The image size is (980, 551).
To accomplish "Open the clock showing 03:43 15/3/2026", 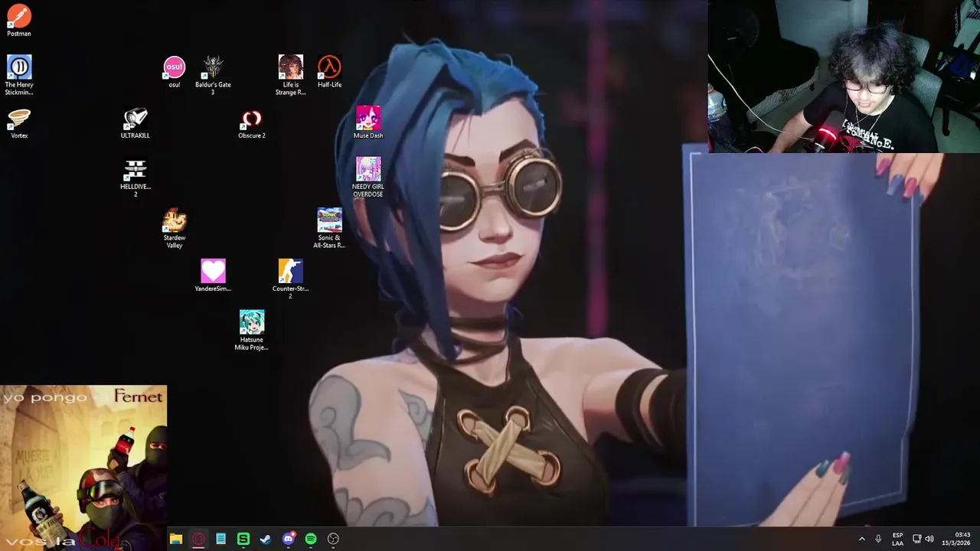I will coord(957,539).
